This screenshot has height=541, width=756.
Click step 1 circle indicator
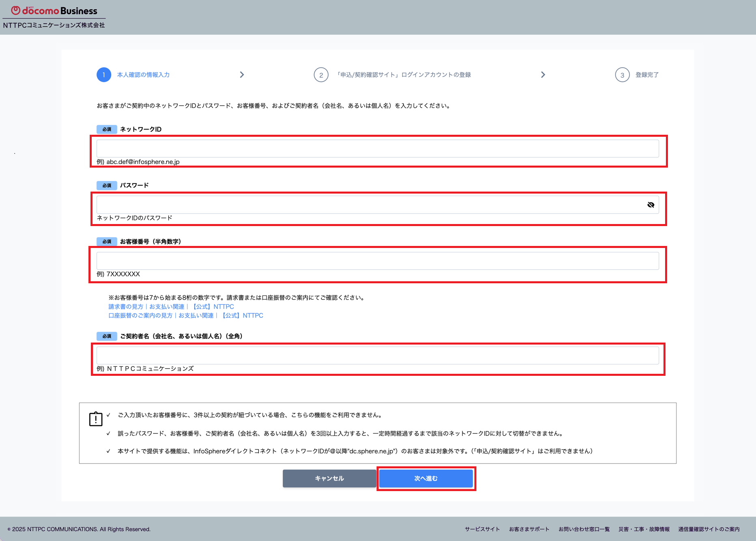click(104, 75)
